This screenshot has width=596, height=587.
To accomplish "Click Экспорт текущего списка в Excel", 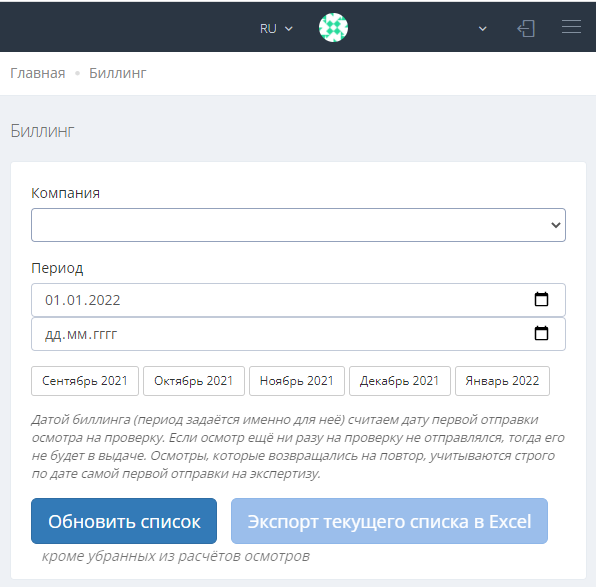I will (x=389, y=521).
